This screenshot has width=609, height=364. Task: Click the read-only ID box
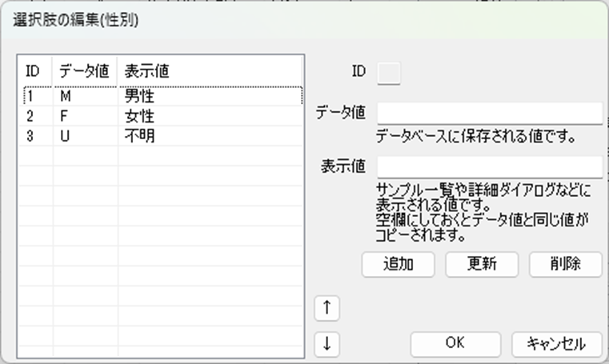click(x=389, y=72)
